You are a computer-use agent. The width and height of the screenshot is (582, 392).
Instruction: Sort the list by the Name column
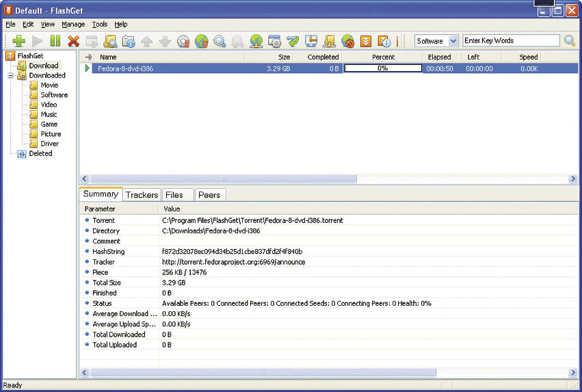tap(170, 57)
